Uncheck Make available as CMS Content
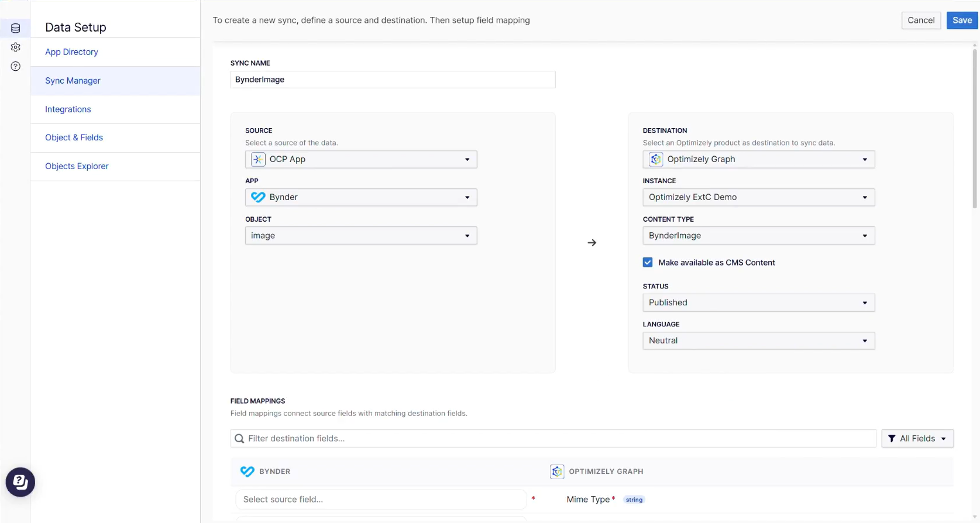 (648, 263)
